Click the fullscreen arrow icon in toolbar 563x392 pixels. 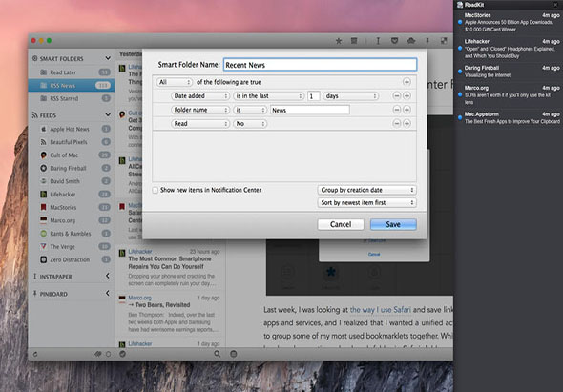pyautogui.click(x=444, y=41)
